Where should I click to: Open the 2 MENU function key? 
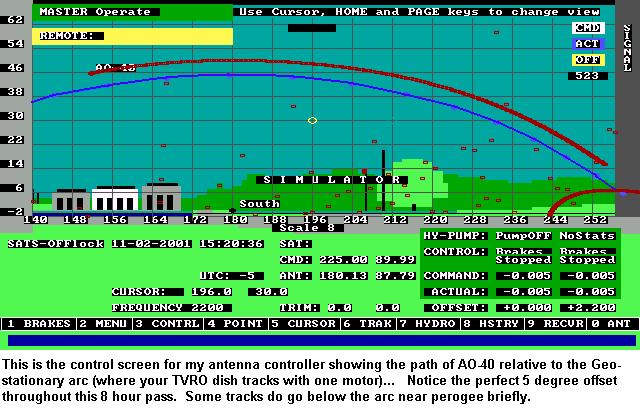point(103,324)
